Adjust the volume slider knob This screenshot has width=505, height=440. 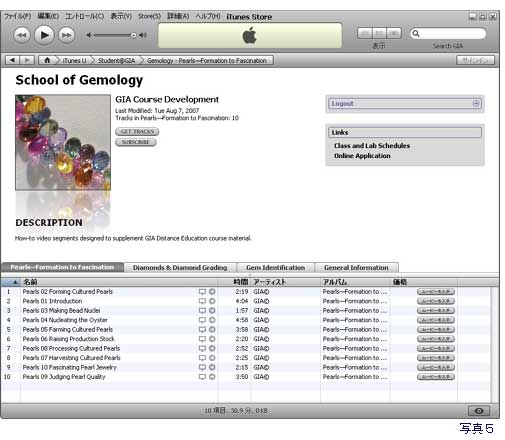coord(133,35)
